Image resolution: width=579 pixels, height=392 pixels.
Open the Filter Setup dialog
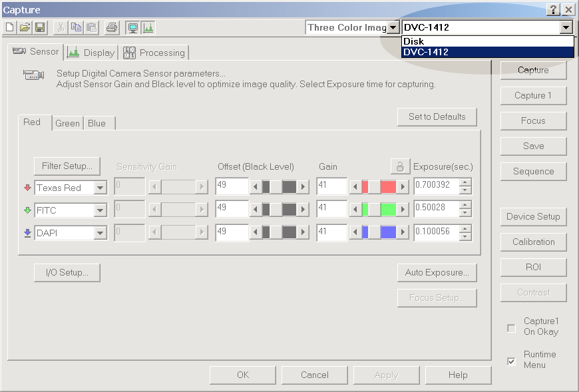67,166
